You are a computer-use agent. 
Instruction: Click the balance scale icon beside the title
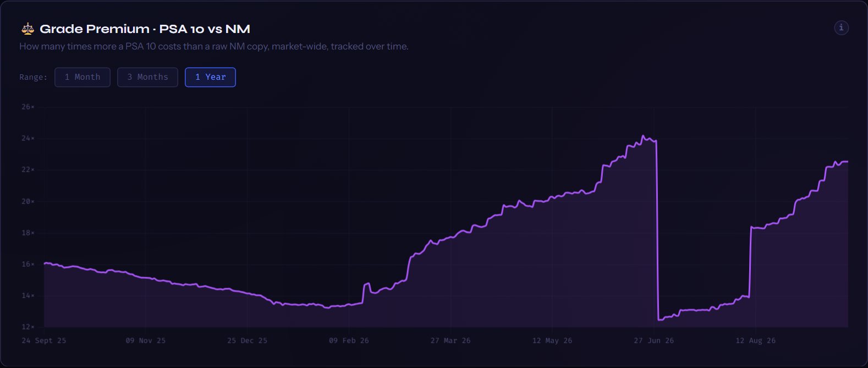28,29
